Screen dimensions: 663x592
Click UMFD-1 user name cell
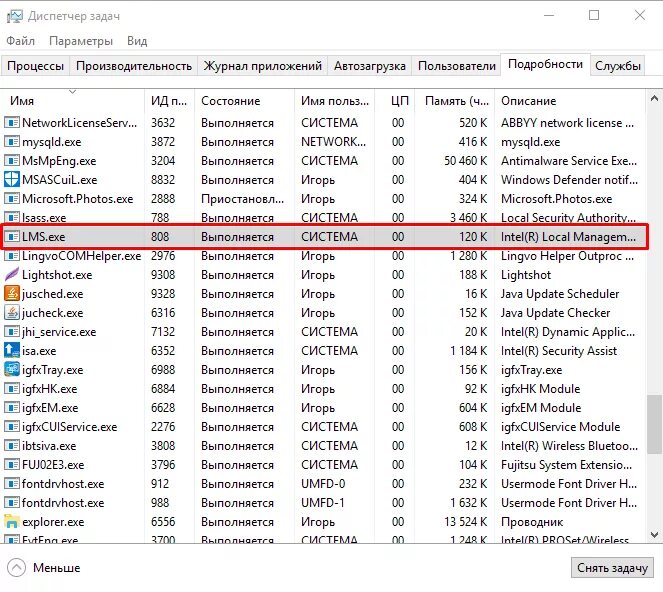323,503
